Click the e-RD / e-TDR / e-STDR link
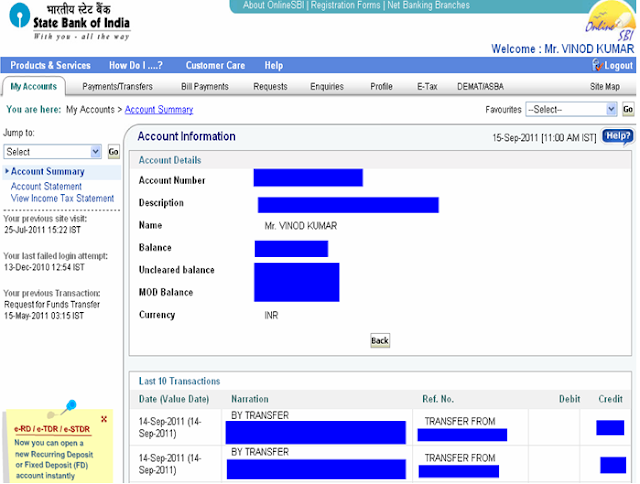Image resolution: width=640 pixels, height=484 pixels. point(52,429)
